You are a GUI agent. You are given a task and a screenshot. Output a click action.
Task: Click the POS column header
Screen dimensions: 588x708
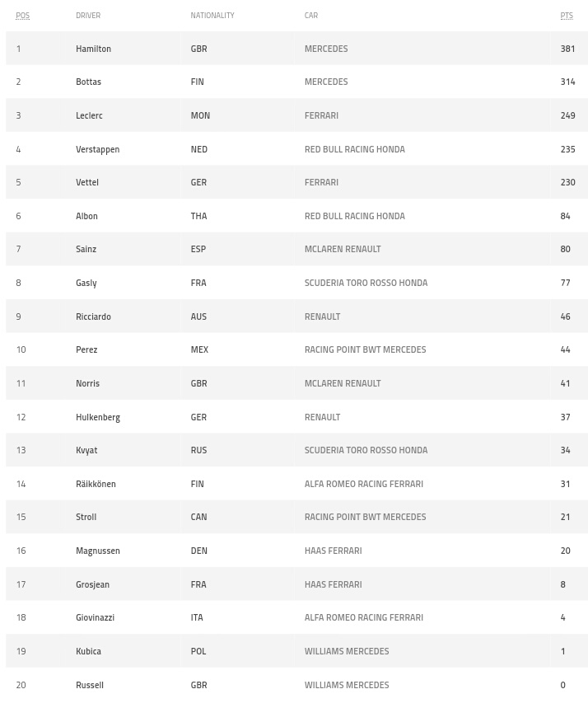(x=22, y=16)
